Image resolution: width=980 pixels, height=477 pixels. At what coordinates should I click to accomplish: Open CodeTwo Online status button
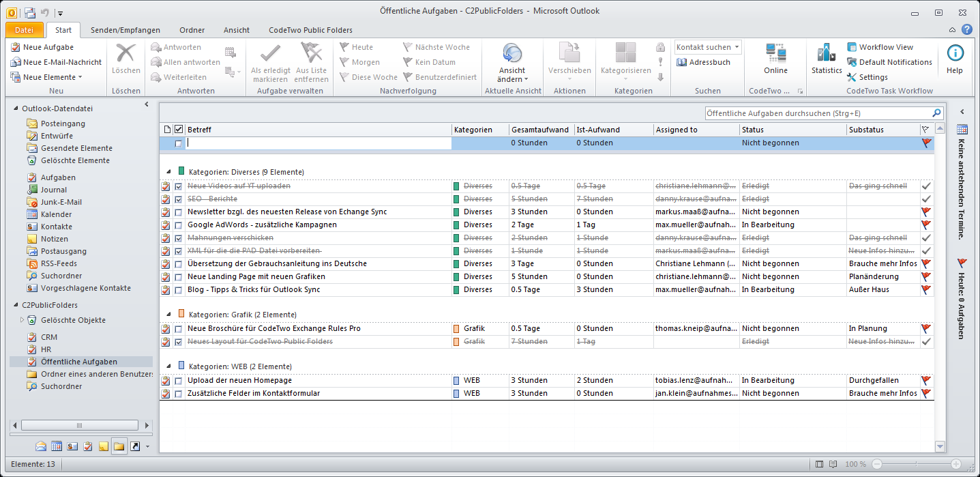click(775, 59)
